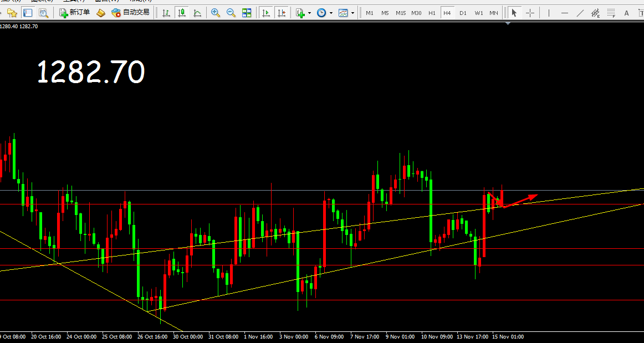Viewport: 644px width, 343px height.
Task: Select the M1 timeframe
Action: (370, 13)
